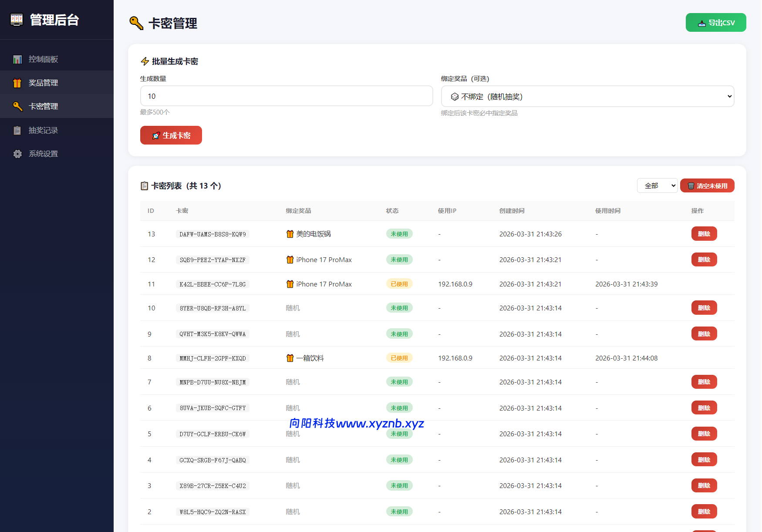Image resolution: width=762 pixels, height=532 pixels.
Task: Select the dashboard icon beside 控制面板
Action: pos(17,59)
